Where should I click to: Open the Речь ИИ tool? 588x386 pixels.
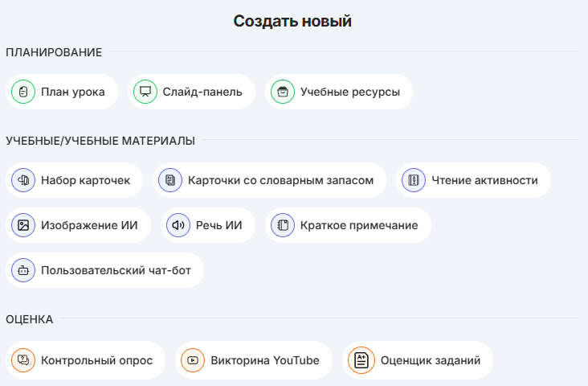pos(208,225)
